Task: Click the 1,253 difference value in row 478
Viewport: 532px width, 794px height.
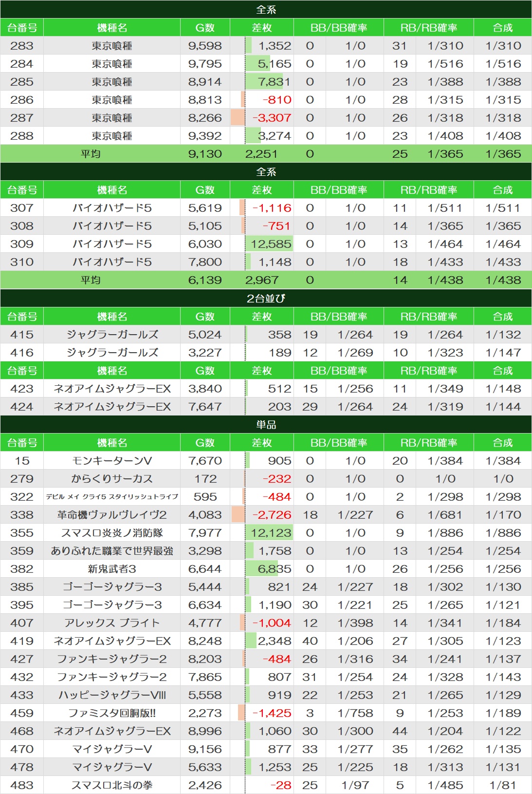Action: pos(275,767)
